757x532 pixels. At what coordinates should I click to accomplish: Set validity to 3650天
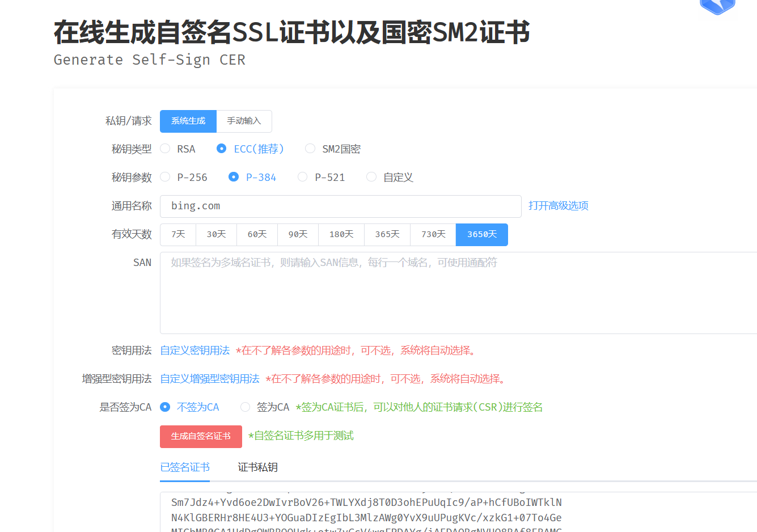pos(482,235)
